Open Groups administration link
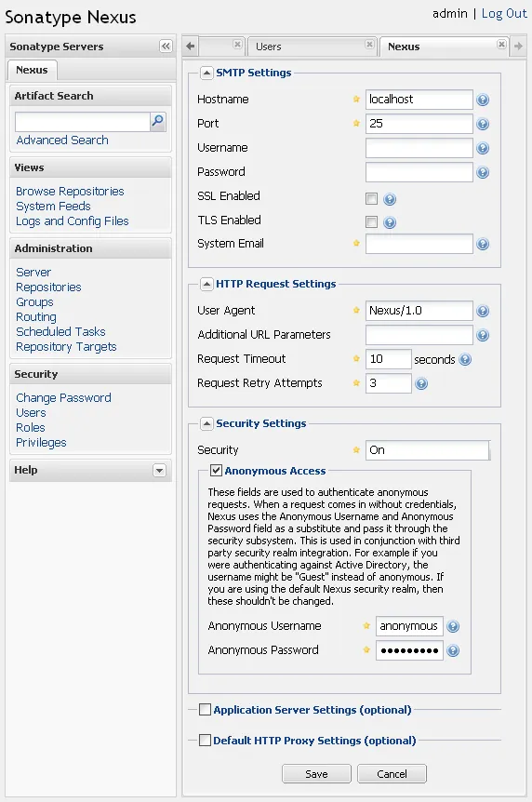The width and height of the screenshot is (532, 802). point(34,301)
